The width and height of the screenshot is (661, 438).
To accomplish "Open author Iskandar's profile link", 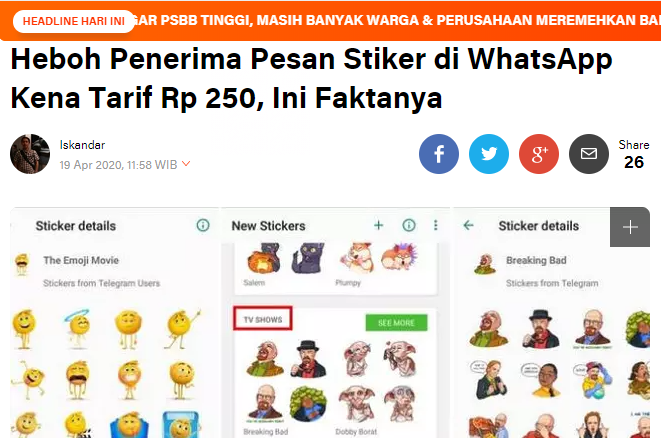I will 82,145.
